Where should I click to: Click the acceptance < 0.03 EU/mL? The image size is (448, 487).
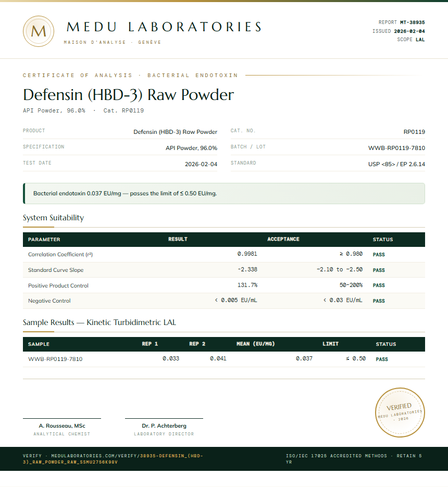click(343, 300)
